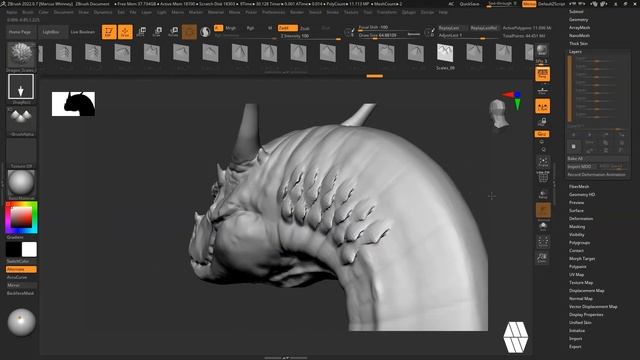Toggle the Gizmo 3D icon

(x=189, y=32)
